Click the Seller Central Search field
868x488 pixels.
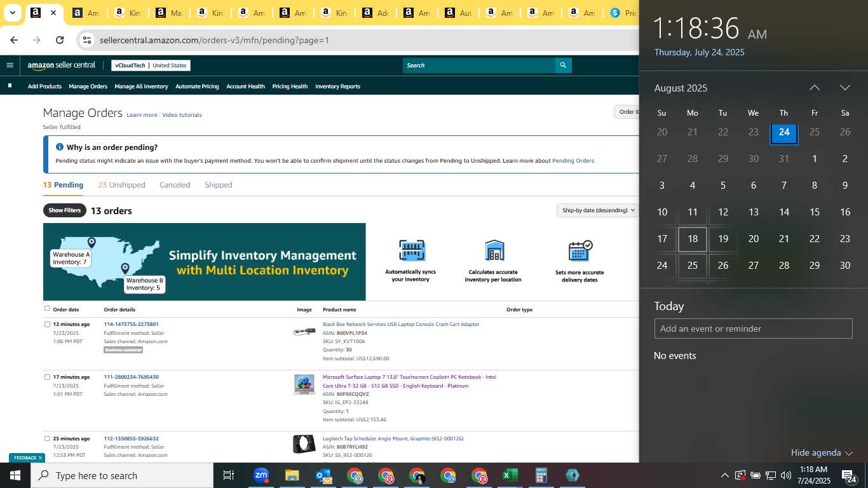[479, 65]
